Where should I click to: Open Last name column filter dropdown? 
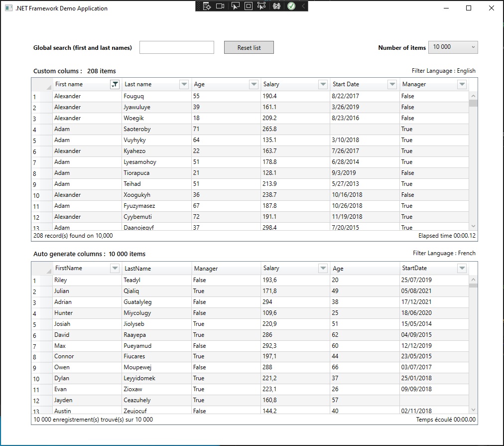pos(184,84)
